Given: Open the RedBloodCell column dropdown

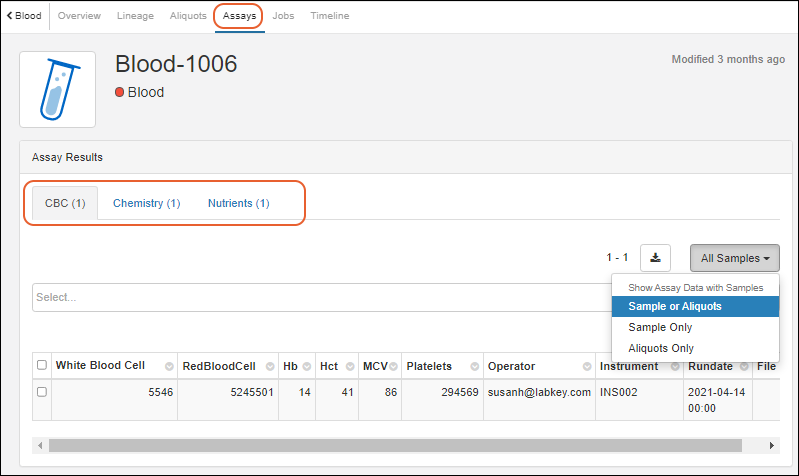Looking at the screenshot, I should click(269, 366).
